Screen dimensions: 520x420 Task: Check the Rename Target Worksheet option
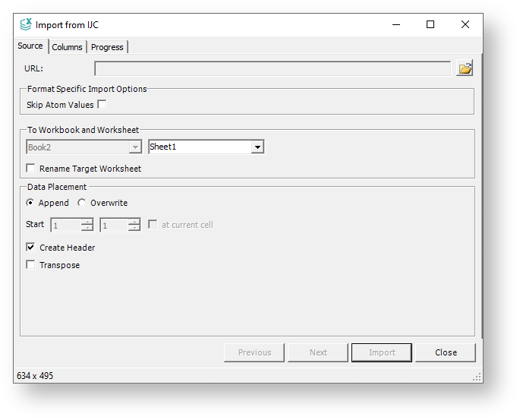coord(31,169)
